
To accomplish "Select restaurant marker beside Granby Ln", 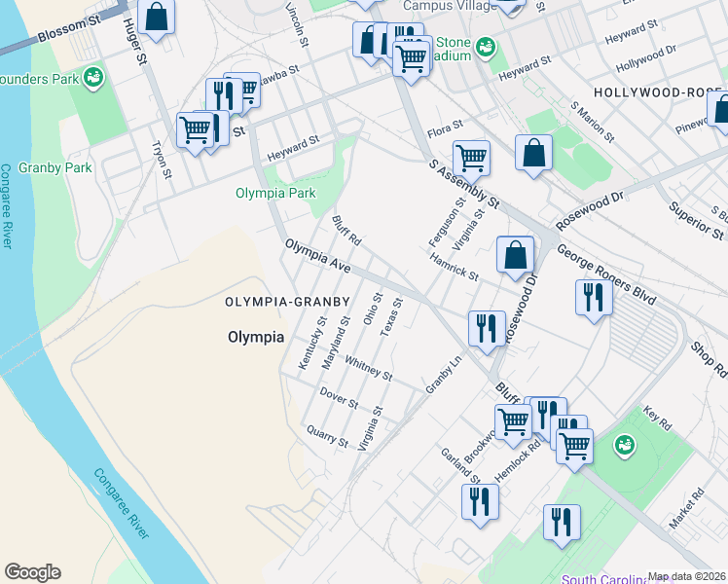I will coord(487,329).
